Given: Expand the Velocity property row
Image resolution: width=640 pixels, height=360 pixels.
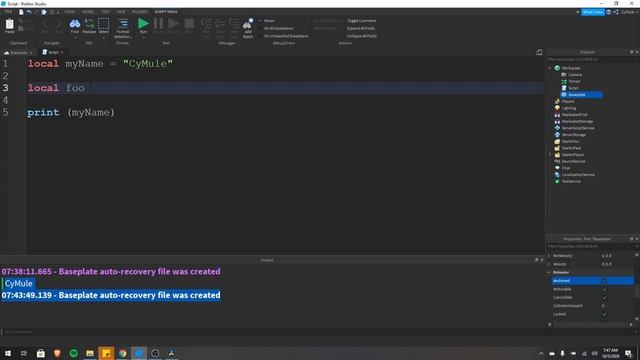Looking at the screenshot, I should [x=549, y=264].
